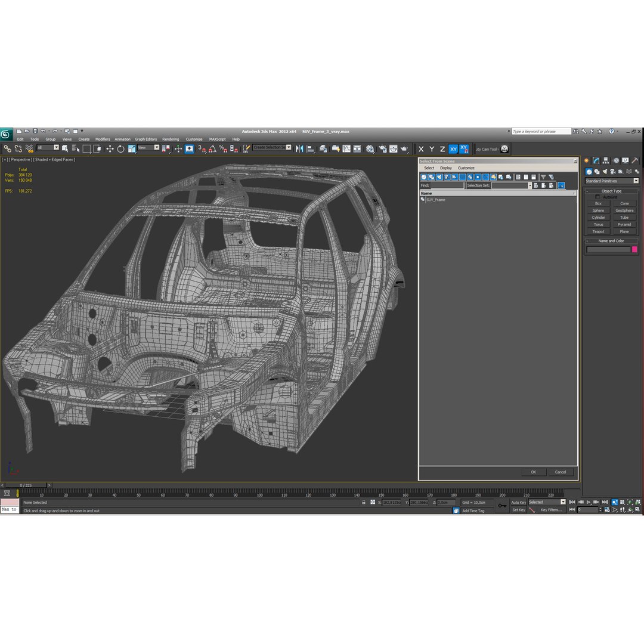The image size is (644, 644).
Task: Click the funnel filter icon in Select From Scene
Action: pyautogui.click(x=543, y=177)
